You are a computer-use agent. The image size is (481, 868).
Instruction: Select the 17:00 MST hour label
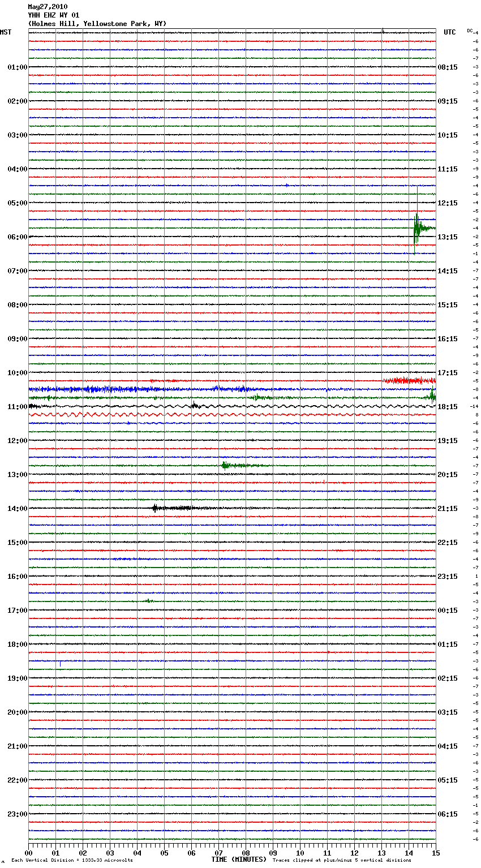click(18, 611)
